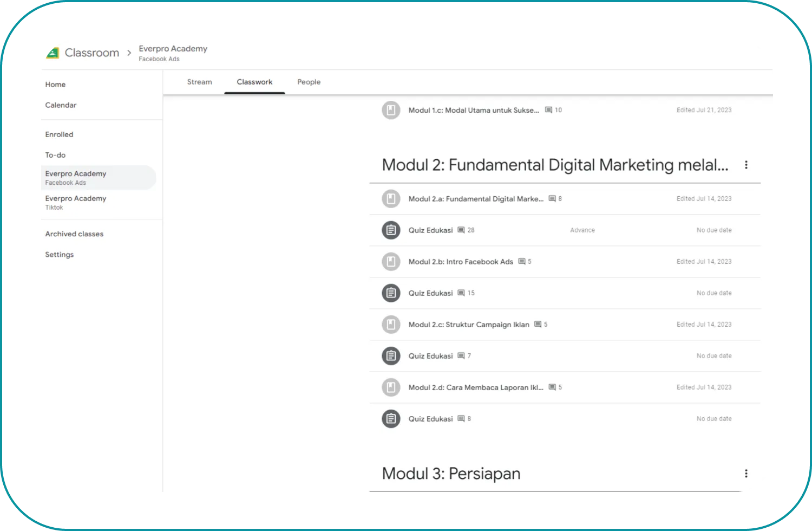Open Modul 2.c: Struktur Campaign Iklan
Image resolution: width=812 pixels, height=531 pixels.
point(469,325)
